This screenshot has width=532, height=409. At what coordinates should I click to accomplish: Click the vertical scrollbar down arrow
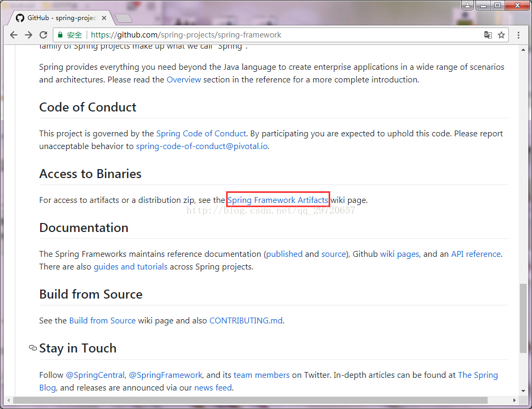tap(523, 391)
